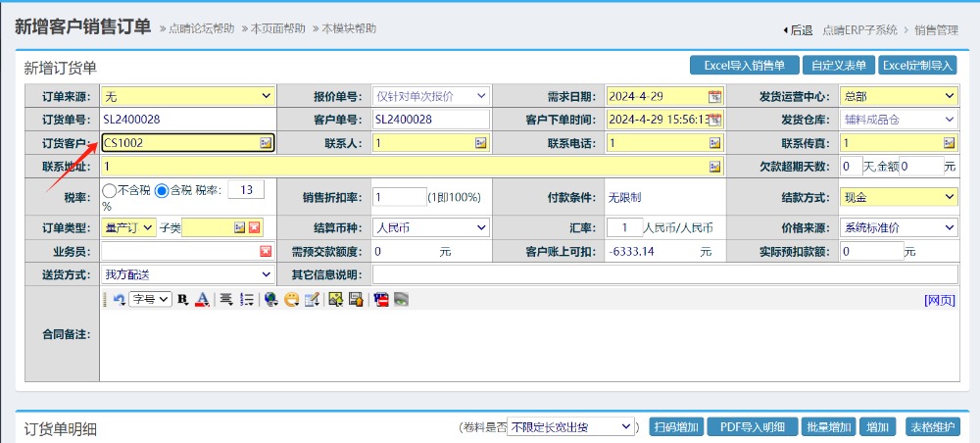
Task: Expand the 结款方式 dropdown showing 现金
Action: 899,197
